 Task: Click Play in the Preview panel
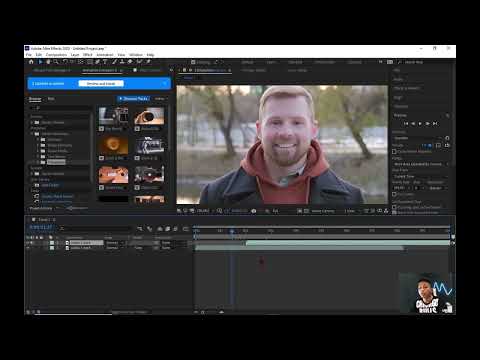click(420, 124)
